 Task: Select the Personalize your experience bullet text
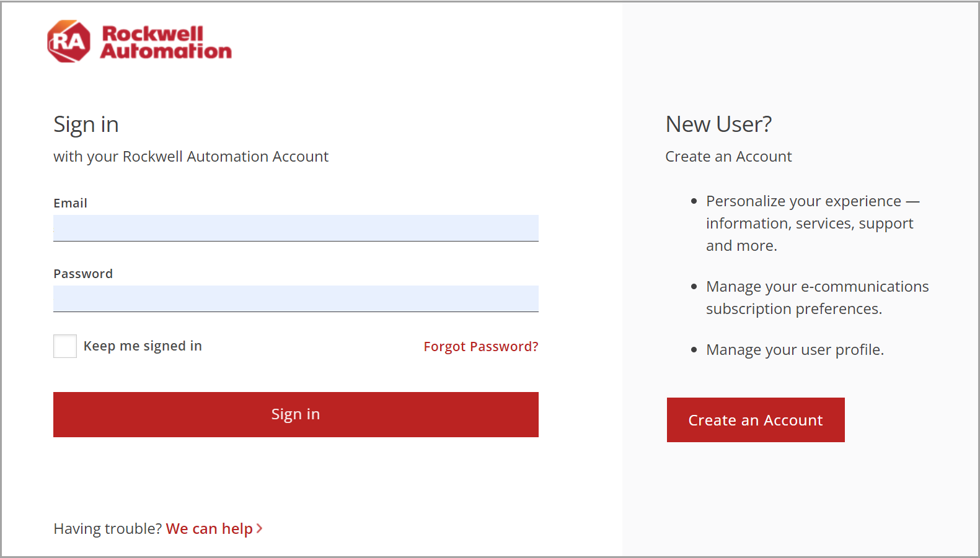coord(812,223)
